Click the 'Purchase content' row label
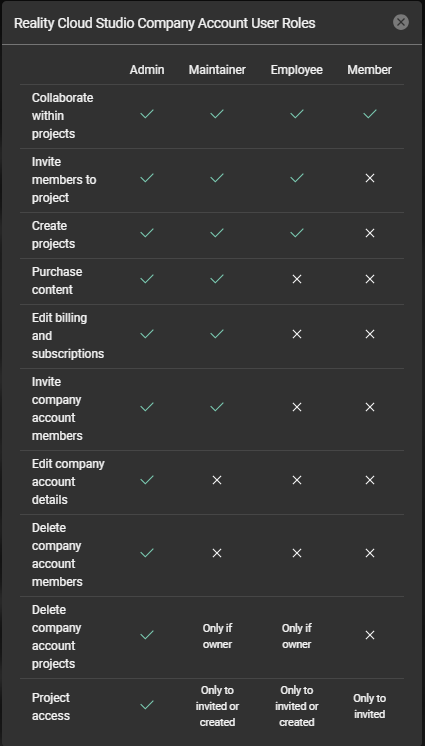This screenshot has height=746, width=425. click(x=57, y=281)
